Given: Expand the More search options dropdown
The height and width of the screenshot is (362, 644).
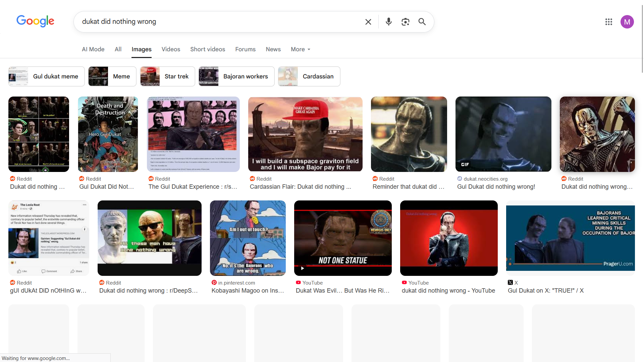Looking at the screenshot, I should 300,49.
